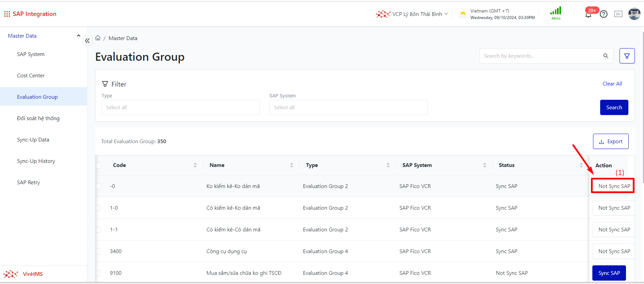Click the Clear All link
This screenshot has width=644, height=284.
coord(612,84)
